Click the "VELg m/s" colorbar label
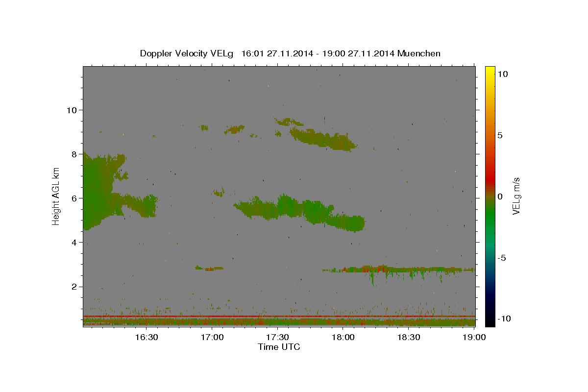The width and height of the screenshot is (588, 392). pos(515,196)
